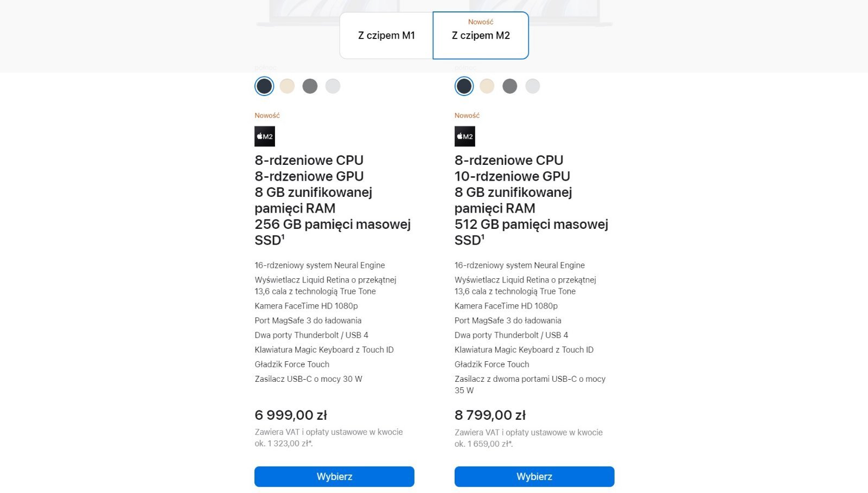Click the 10-rdzeniowe GPU configuration heading

512,176
